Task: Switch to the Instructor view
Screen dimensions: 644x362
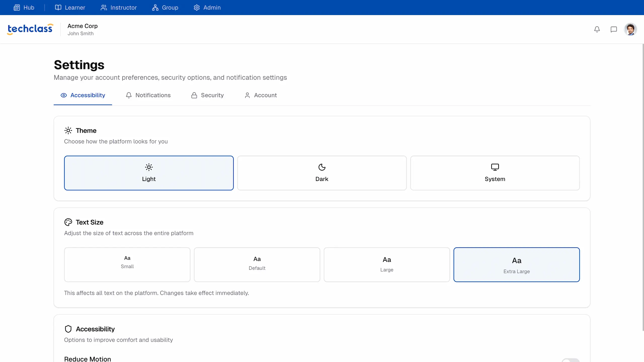Action: (x=118, y=8)
